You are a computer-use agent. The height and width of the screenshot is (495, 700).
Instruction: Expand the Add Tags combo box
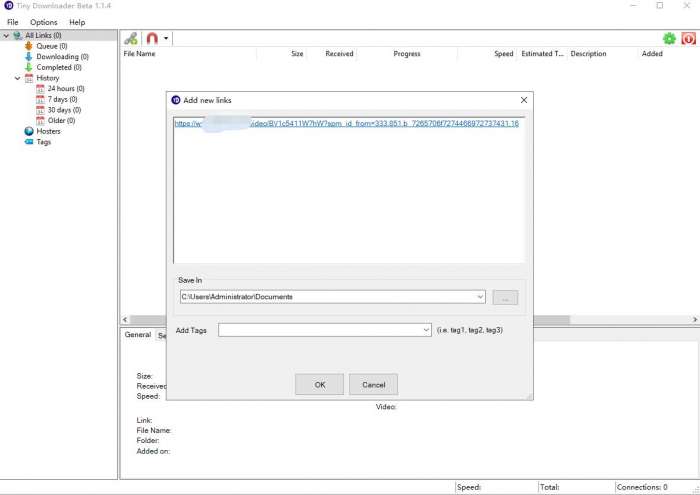pos(426,330)
